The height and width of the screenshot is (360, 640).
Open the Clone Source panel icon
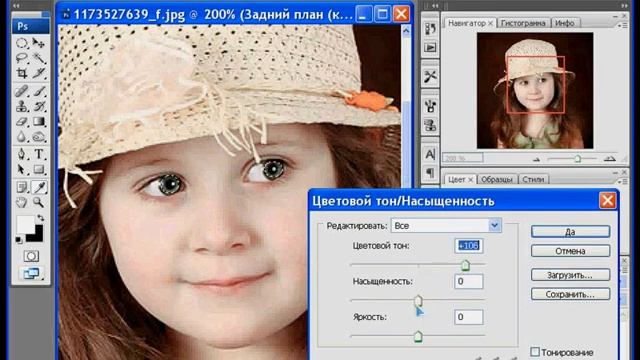(x=430, y=125)
